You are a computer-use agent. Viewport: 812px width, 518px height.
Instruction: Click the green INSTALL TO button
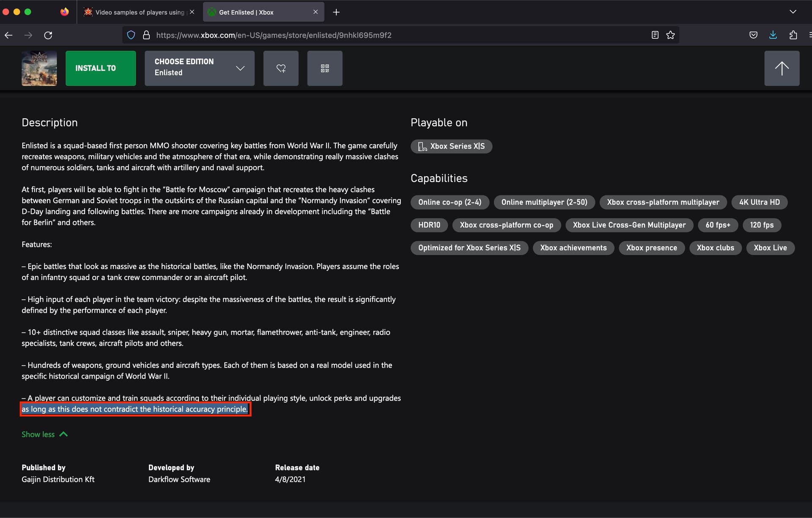(101, 68)
